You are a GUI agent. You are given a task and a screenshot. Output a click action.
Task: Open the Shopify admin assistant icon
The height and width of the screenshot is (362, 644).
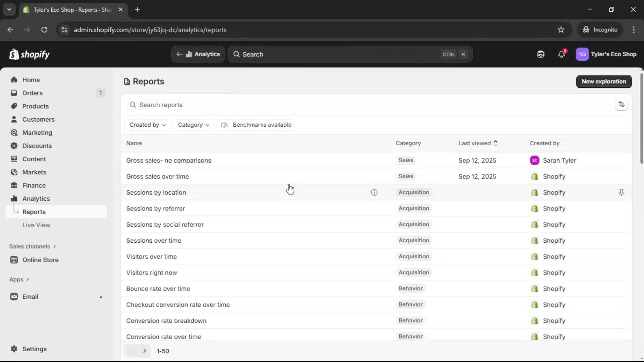[x=541, y=54]
